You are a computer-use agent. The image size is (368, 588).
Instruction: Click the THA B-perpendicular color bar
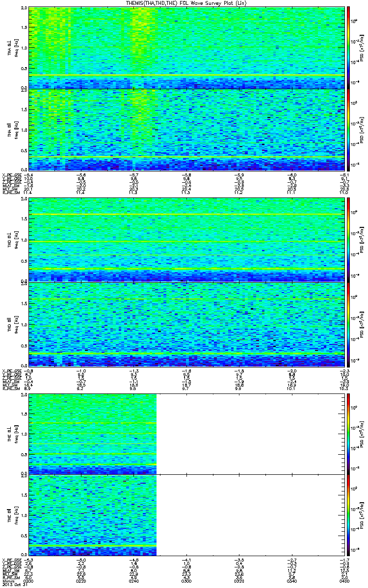(x=348, y=48)
